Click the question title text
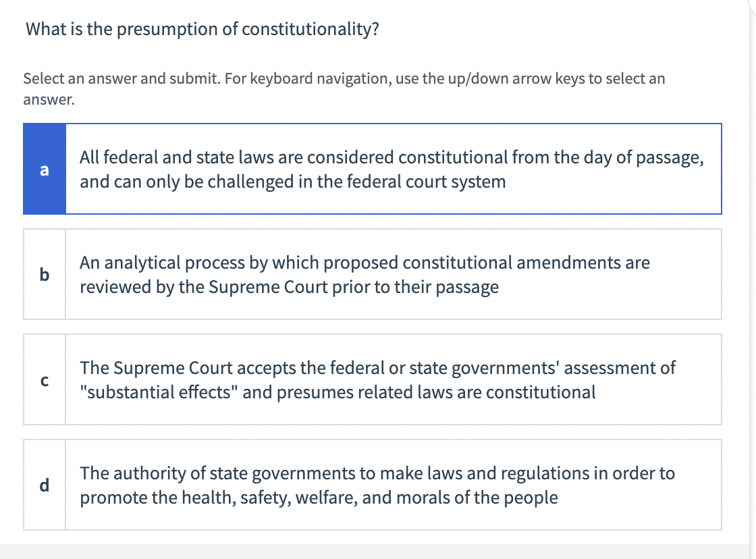 (x=200, y=29)
